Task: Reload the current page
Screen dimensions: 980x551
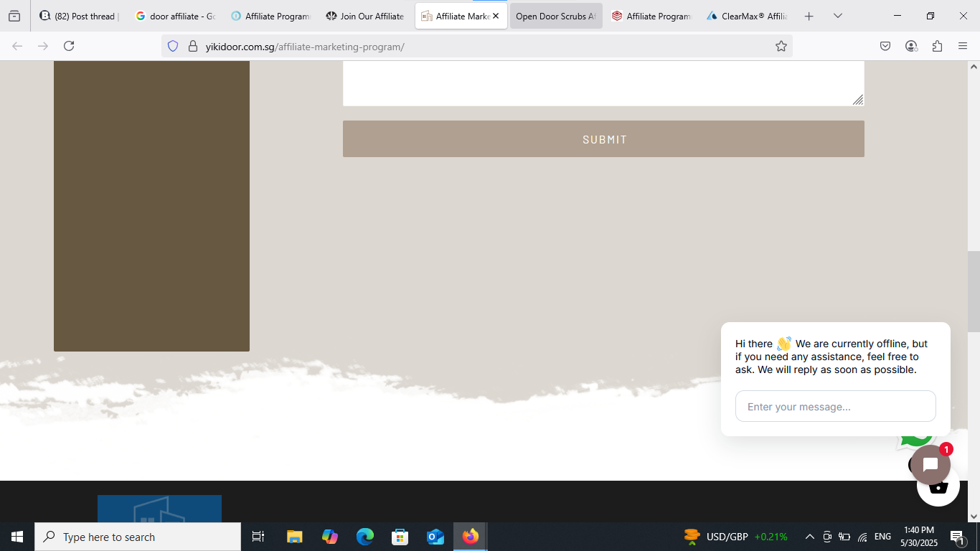Action: [x=69, y=46]
